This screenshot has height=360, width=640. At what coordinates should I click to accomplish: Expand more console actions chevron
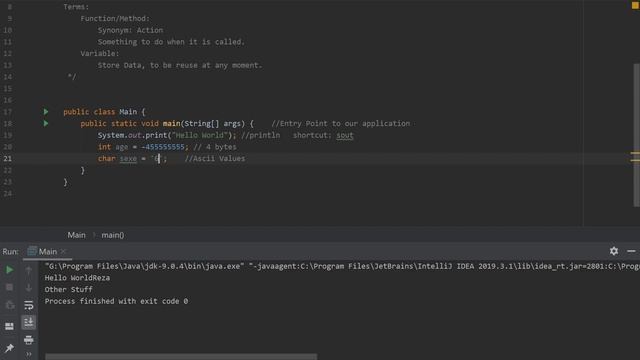pos(29,354)
